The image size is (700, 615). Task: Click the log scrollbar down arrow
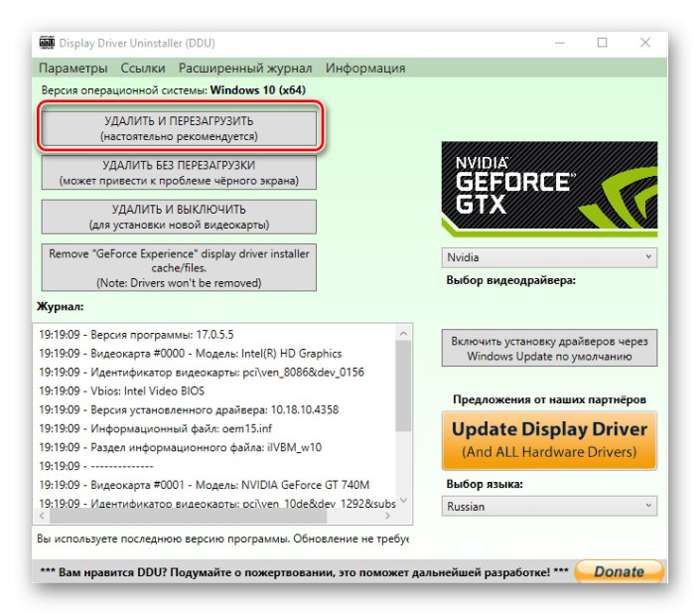pos(403,500)
